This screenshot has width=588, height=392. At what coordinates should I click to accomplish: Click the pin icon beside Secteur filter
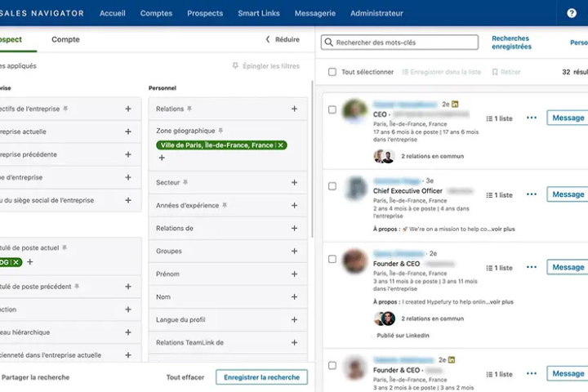(x=185, y=182)
